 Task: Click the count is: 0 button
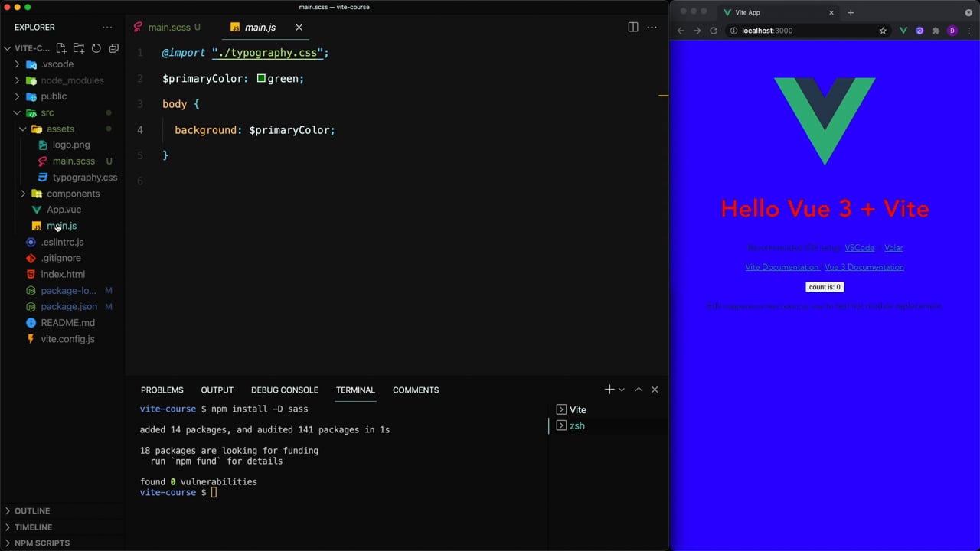(825, 287)
